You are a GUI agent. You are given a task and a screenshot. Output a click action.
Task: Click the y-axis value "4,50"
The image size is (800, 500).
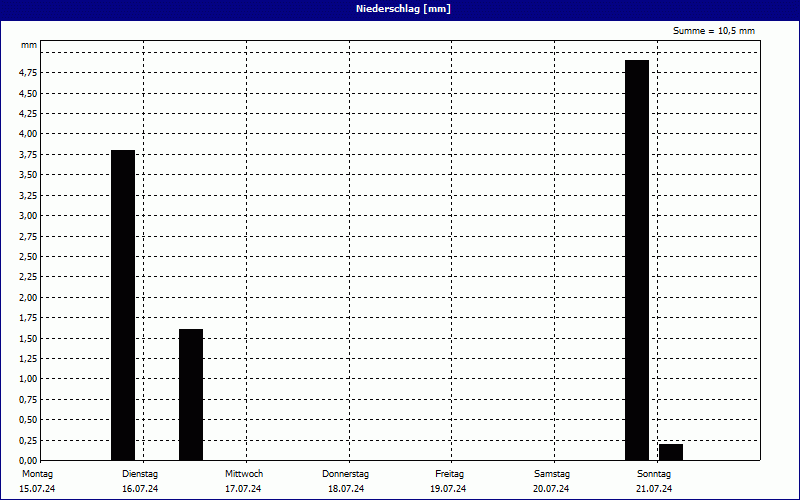[28, 93]
